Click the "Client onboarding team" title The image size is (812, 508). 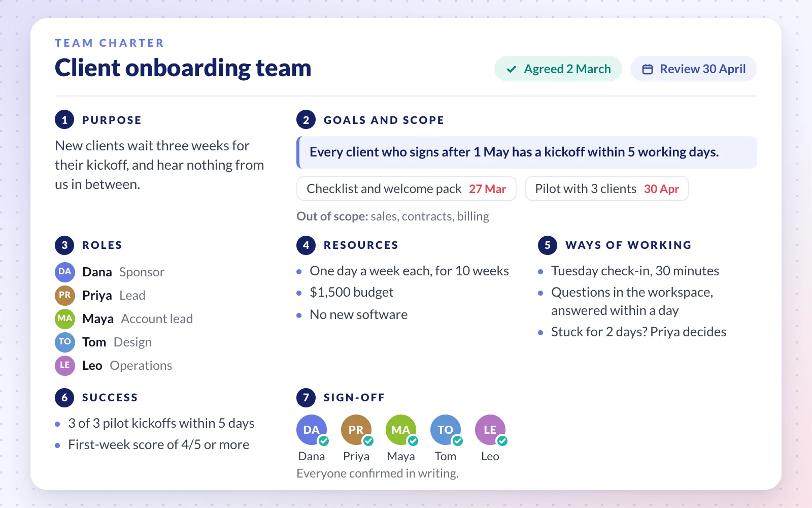(183, 68)
